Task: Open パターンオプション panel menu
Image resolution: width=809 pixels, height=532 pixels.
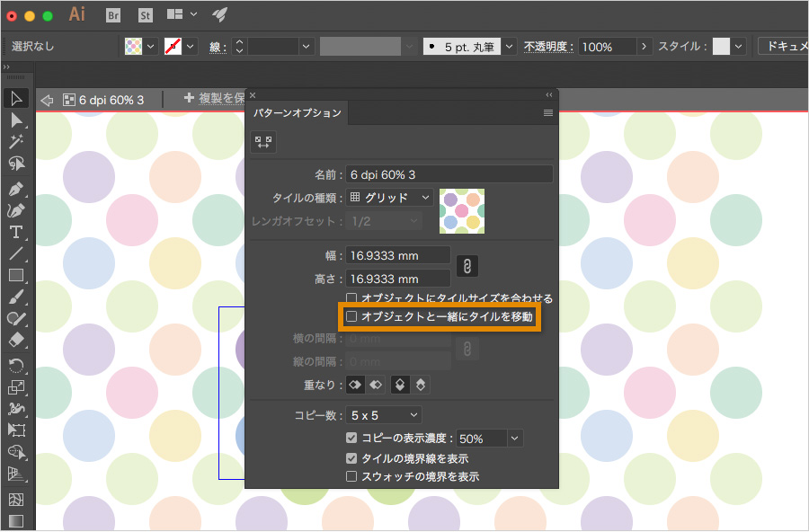Action: click(548, 113)
